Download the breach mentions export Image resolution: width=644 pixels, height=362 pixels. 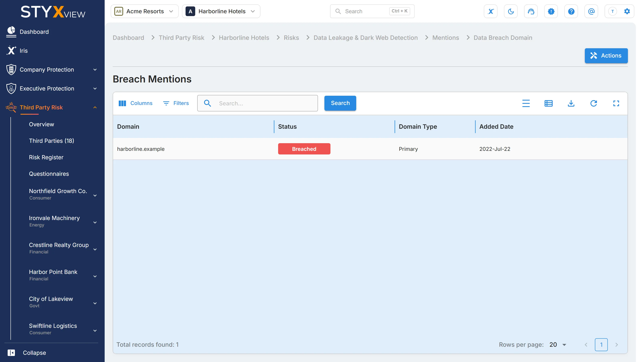pyautogui.click(x=571, y=103)
